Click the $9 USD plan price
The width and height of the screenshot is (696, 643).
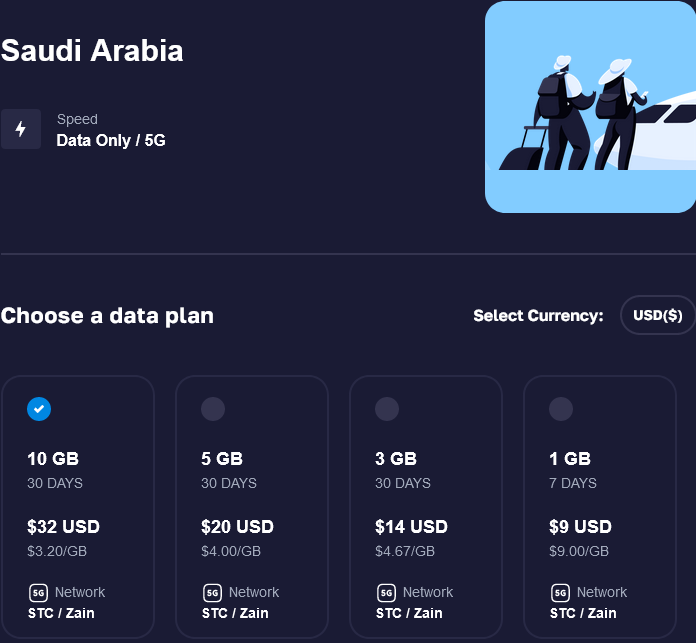(x=580, y=527)
